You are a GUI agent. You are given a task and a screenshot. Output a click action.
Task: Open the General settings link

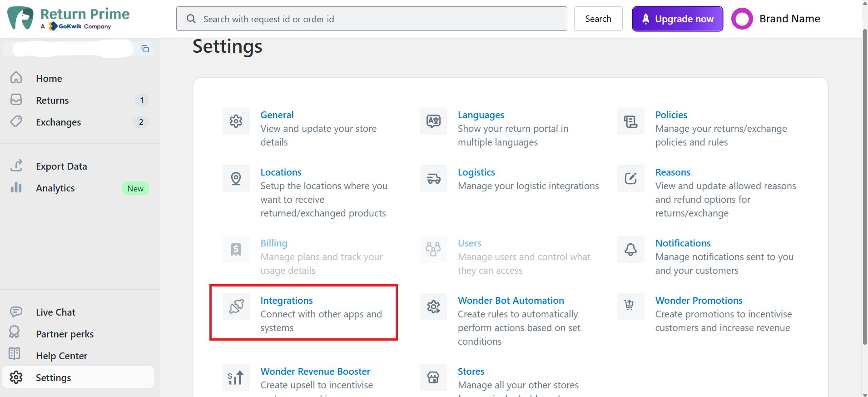277,115
